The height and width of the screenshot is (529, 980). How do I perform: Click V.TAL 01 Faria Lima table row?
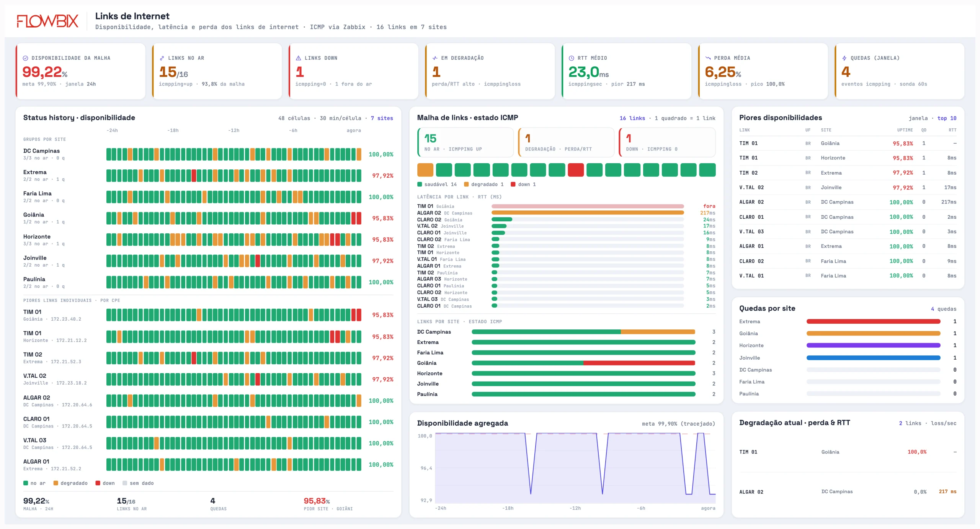point(848,276)
